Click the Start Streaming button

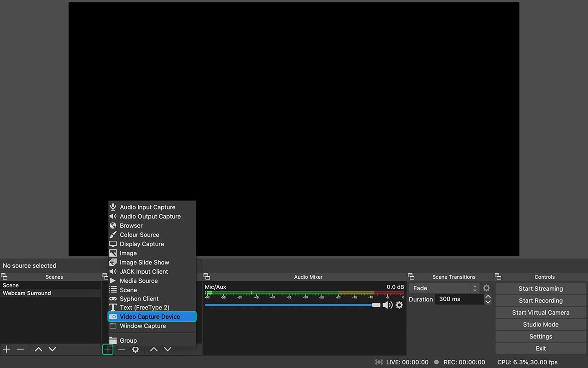point(541,288)
